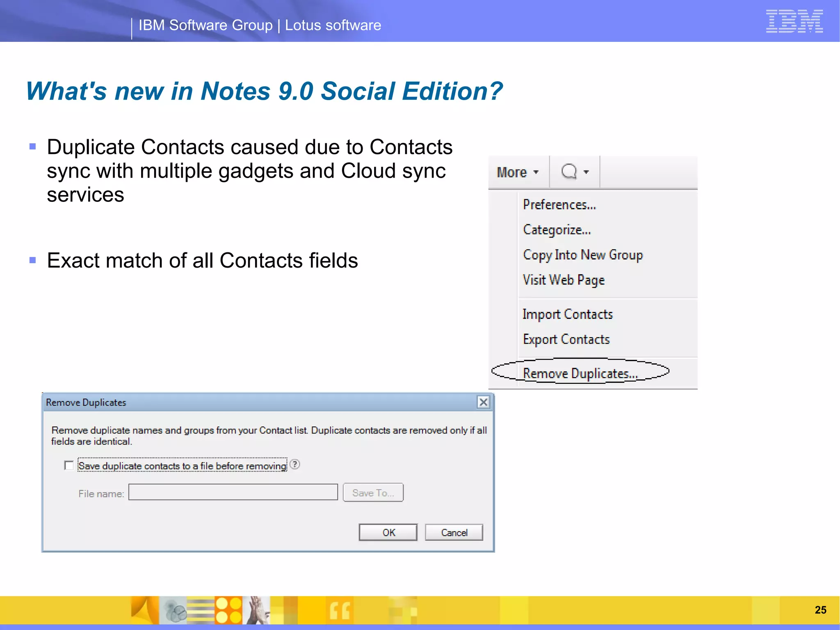
Task: Enable Save duplicate contacts to a file checkbox
Action: 69,465
